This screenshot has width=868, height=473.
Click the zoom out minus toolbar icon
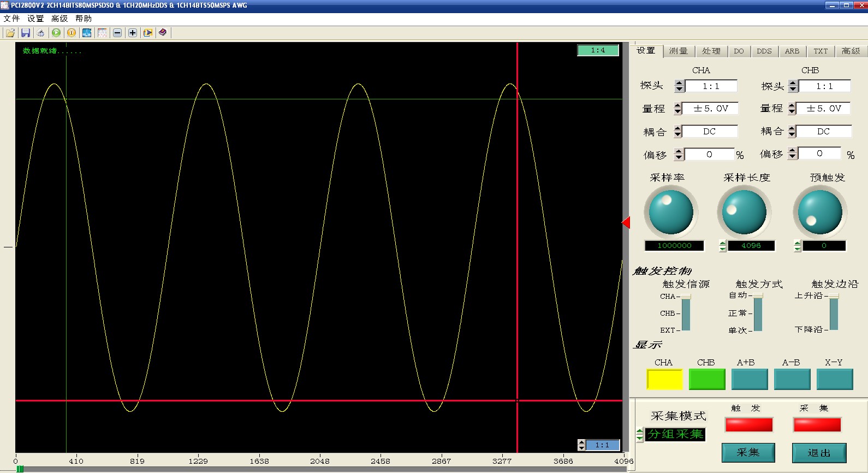[x=117, y=33]
